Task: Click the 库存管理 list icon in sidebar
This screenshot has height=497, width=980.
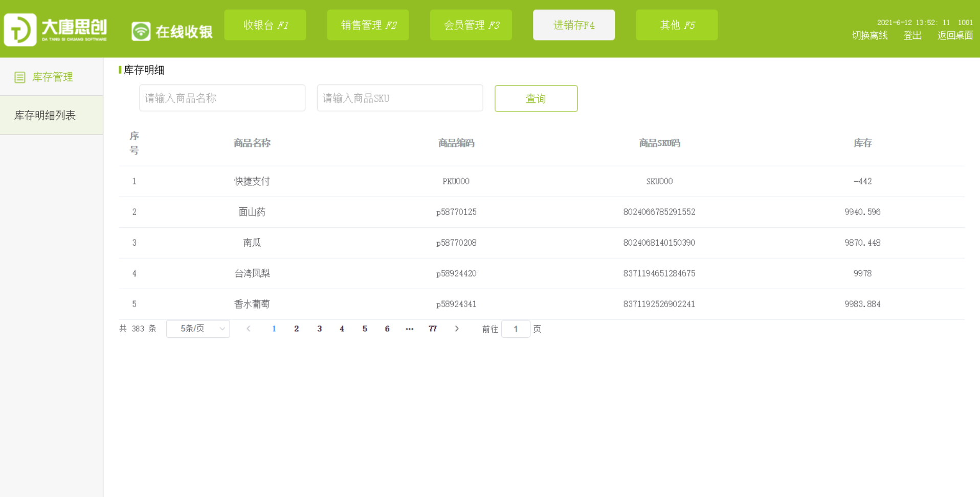Action: click(x=20, y=77)
